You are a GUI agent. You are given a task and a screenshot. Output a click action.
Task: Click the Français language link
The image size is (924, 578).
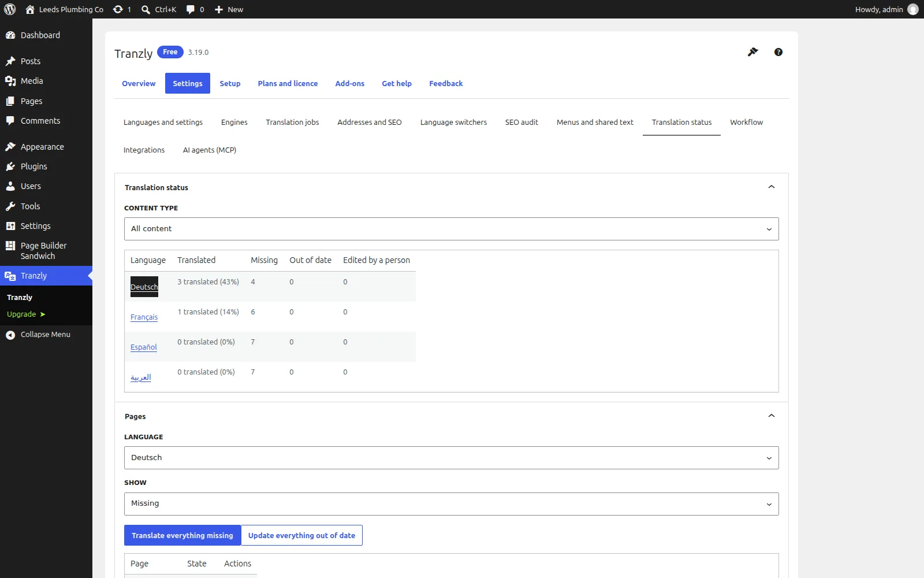coord(144,317)
